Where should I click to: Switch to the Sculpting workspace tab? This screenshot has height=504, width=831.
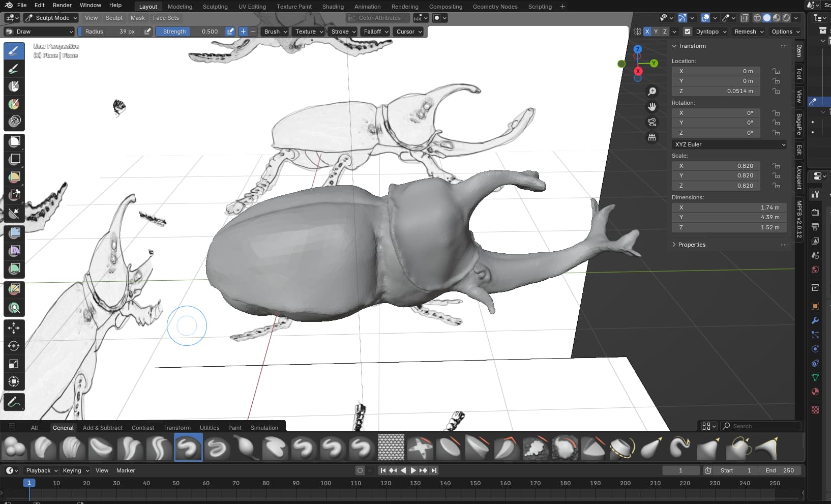pyautogui.click(x=215, y=7)
